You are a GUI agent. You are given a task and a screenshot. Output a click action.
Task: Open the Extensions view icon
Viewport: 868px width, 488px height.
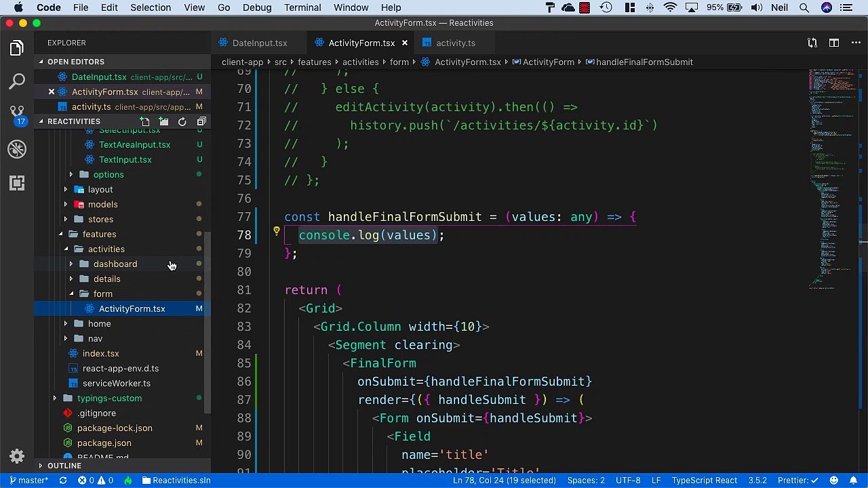tap(17, 183)
